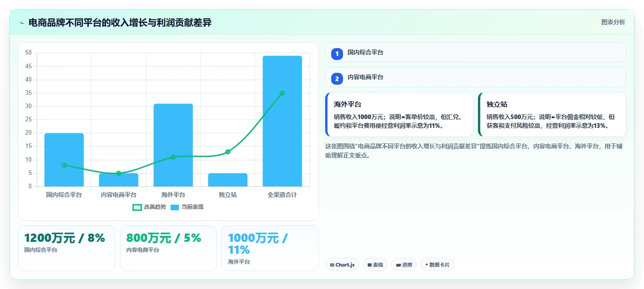
Task: Click the trend line point above 全渠道合计
Action: tap(282, 93)
